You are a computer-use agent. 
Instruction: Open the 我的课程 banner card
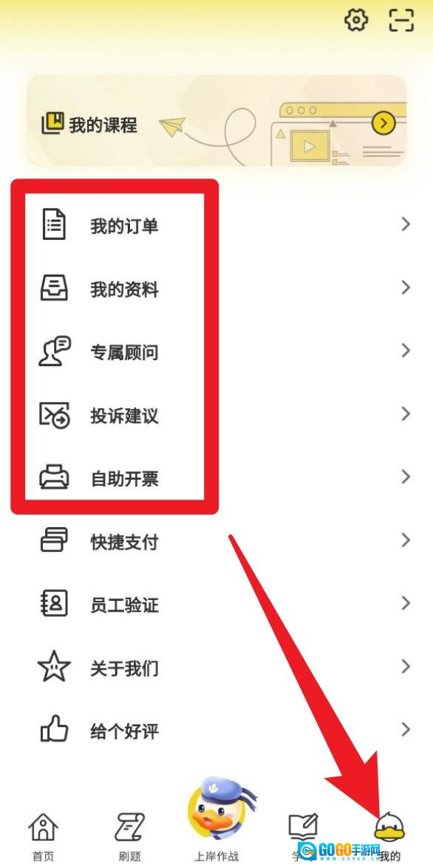coord(216,121)
